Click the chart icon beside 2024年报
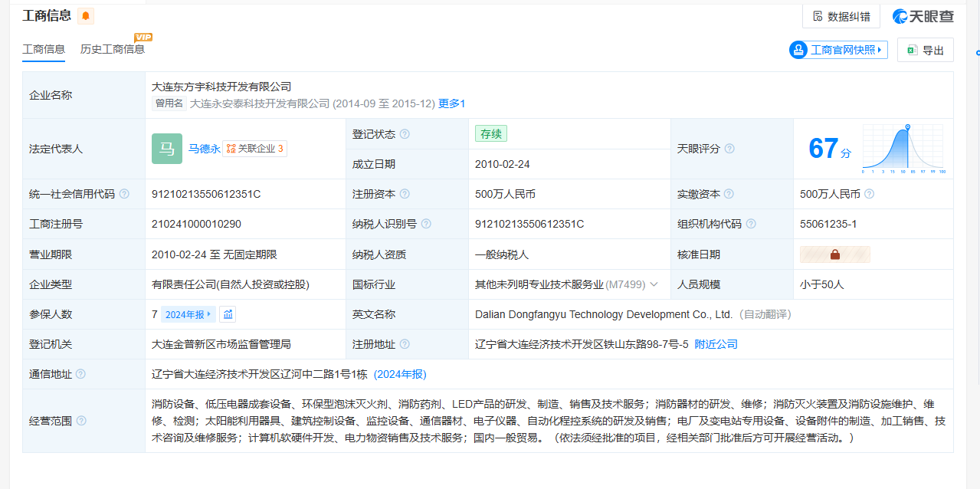Viewport: 980px width, 489px height. coord(228,314)
